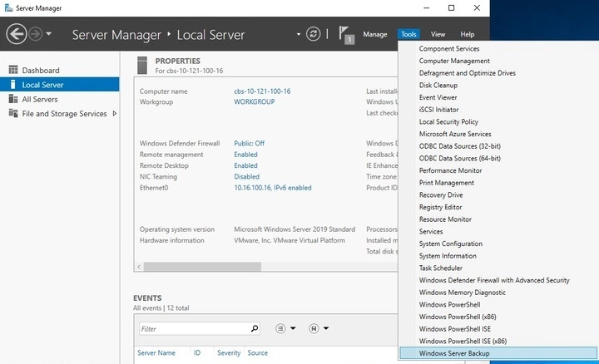Click the All Servers sidebar icon
The image size is (599, 364).
tap(13, 99)
